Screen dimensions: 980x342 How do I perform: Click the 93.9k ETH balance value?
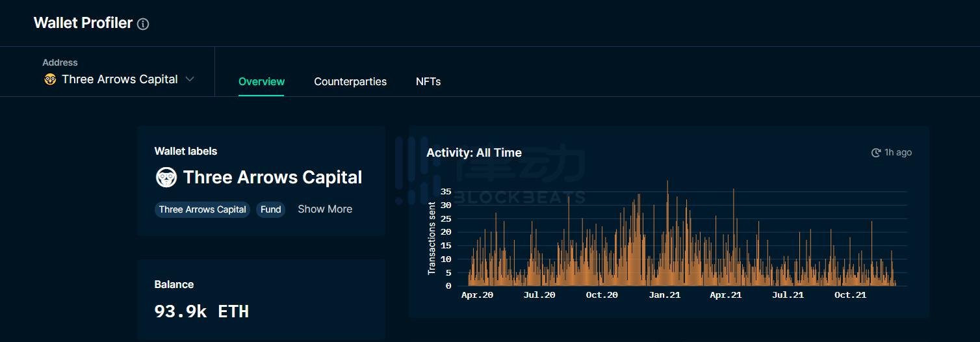click(x=201, y=311)
